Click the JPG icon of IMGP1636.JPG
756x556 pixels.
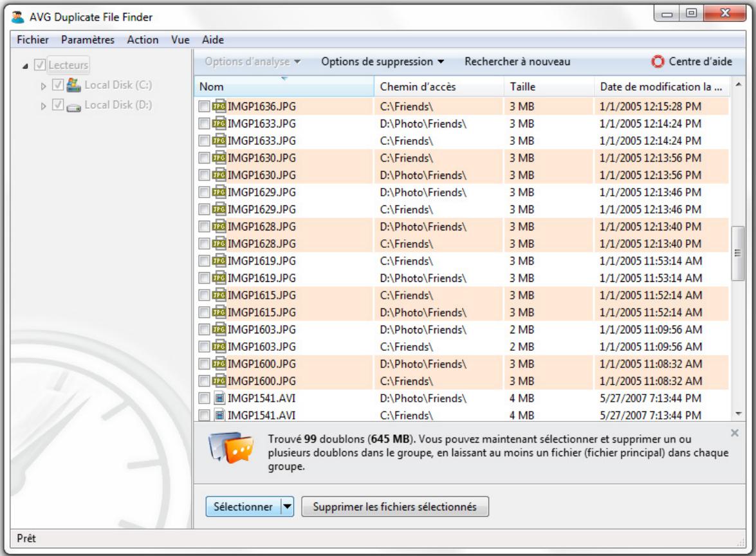tap(219, 106)
